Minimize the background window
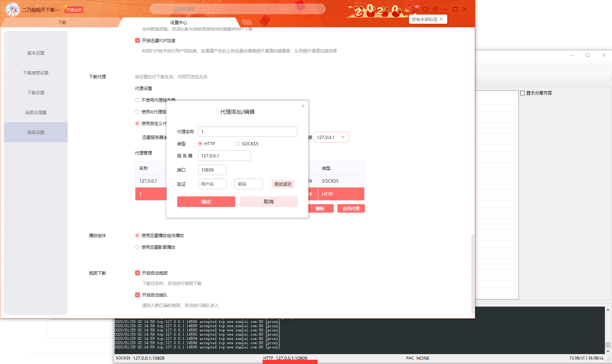612x364 pixels. [x=572, y=55]
